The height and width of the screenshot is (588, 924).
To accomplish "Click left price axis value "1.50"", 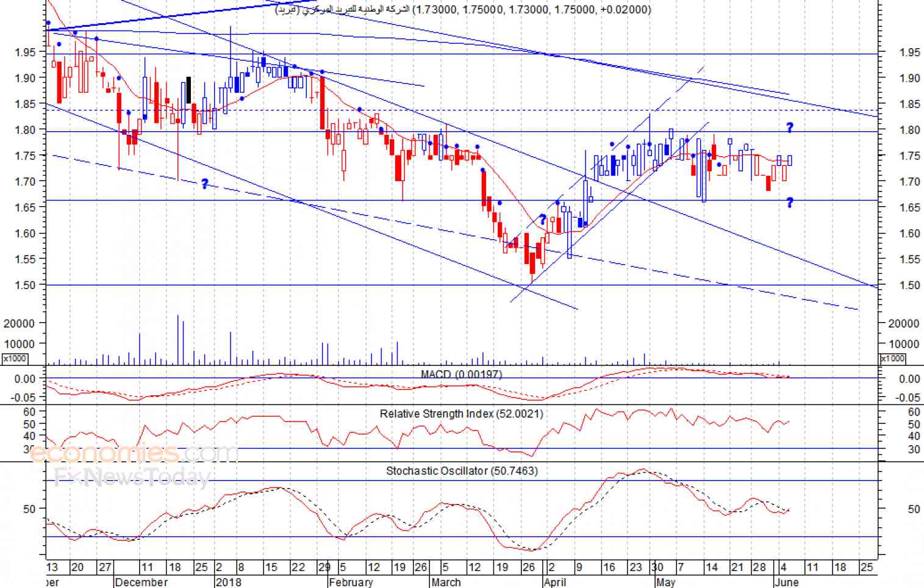I will [26, 285].
